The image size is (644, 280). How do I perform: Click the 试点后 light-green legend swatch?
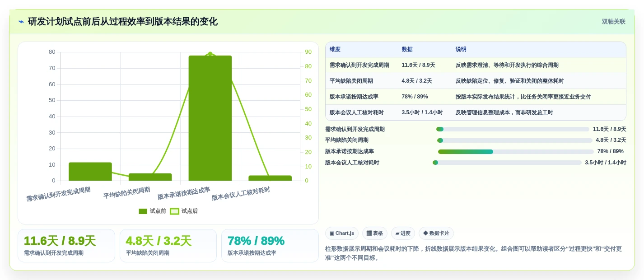click(174, 211)
